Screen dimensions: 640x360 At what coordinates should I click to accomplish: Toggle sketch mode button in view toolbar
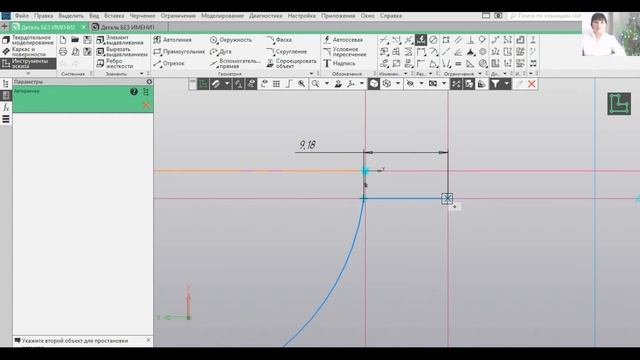coord(203,84)
